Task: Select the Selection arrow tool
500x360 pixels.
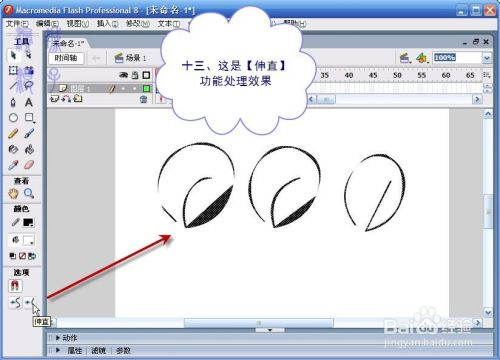Action: coord(13,55)
